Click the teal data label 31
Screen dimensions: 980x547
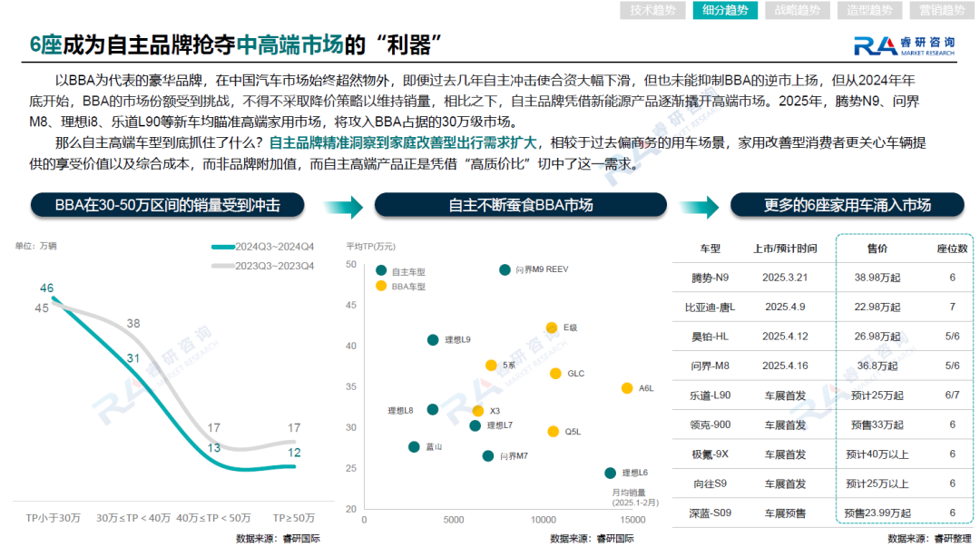(x=133, y=358)
